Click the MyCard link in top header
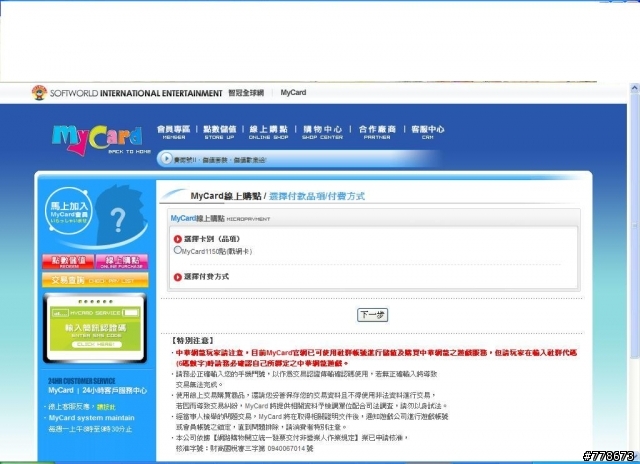This screenshot has width=640, height=464. click(293, 93)
